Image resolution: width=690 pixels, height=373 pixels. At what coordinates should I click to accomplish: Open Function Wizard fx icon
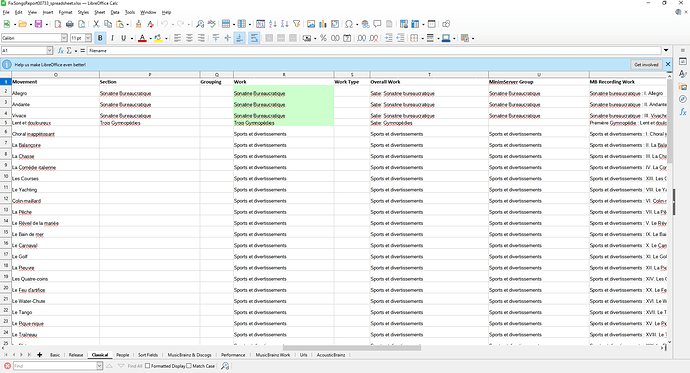tap(61, 51)
